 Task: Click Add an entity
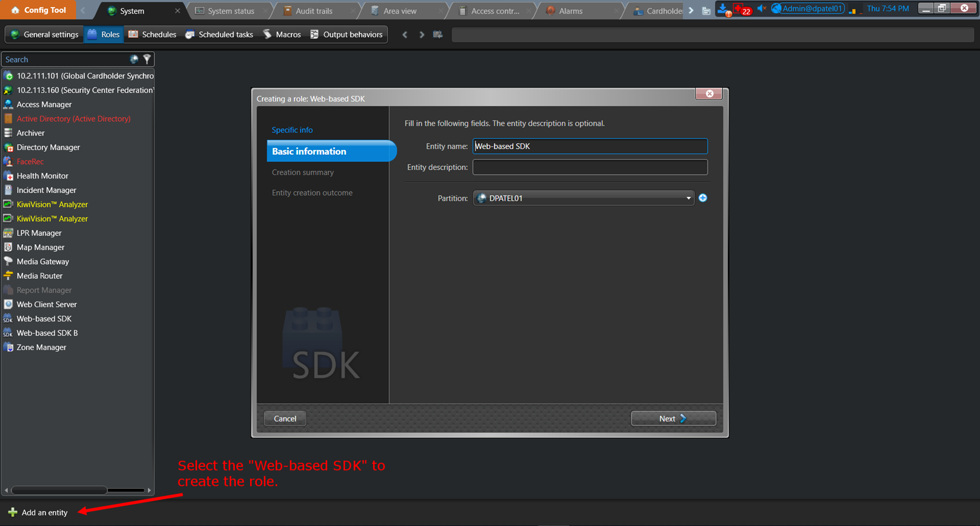pyautogui.click(x=38, y=512)
